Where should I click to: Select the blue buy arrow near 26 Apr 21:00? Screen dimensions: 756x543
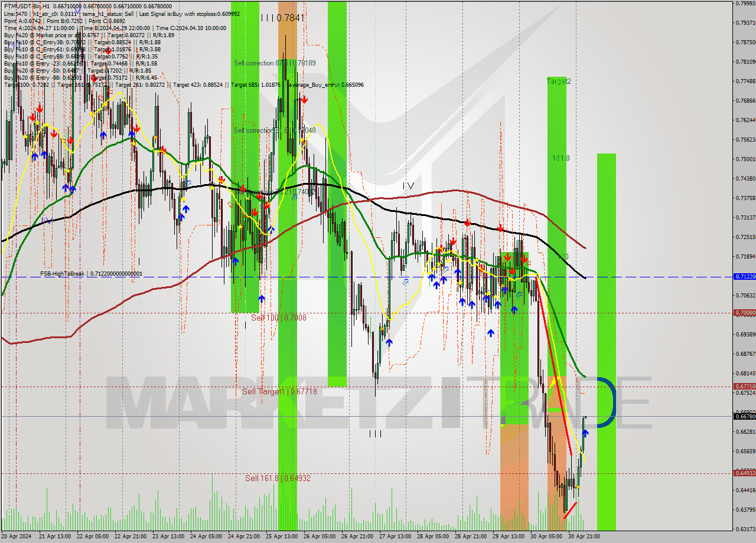coord(389,342)
